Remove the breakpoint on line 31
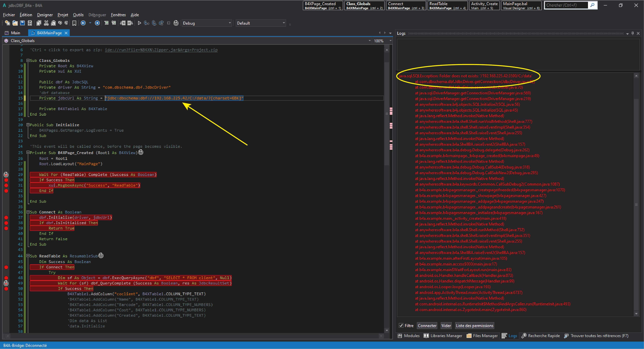 [6, 185]
